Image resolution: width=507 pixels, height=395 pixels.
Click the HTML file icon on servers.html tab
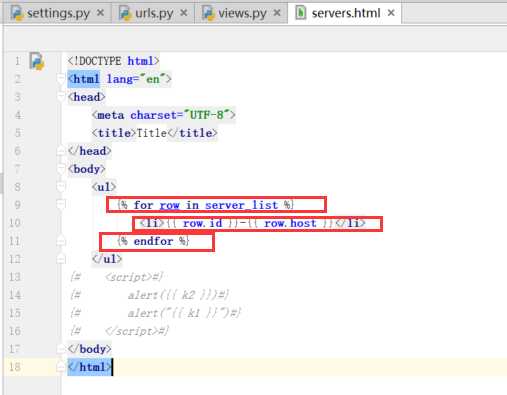pyautogui.click(x=301, y=13)
